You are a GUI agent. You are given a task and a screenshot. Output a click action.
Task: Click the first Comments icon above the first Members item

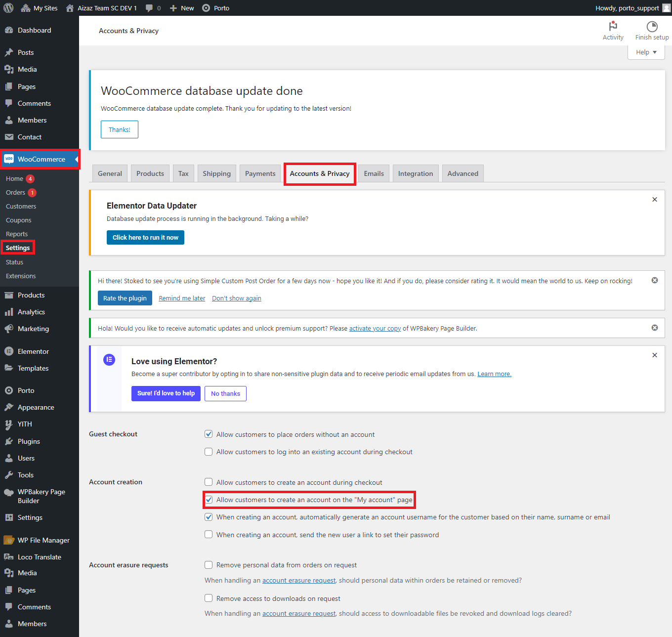point(9,103)
